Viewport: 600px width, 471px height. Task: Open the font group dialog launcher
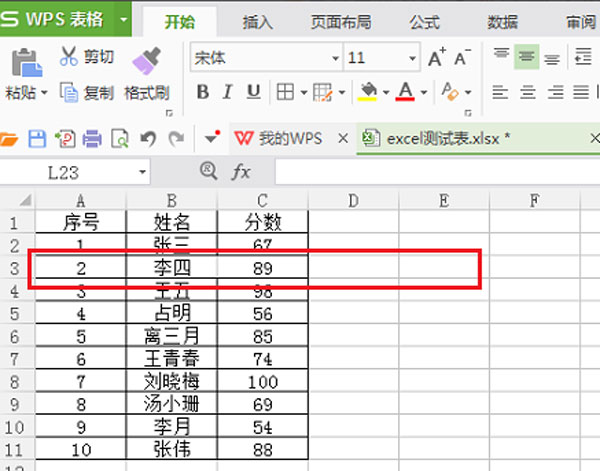468,113
